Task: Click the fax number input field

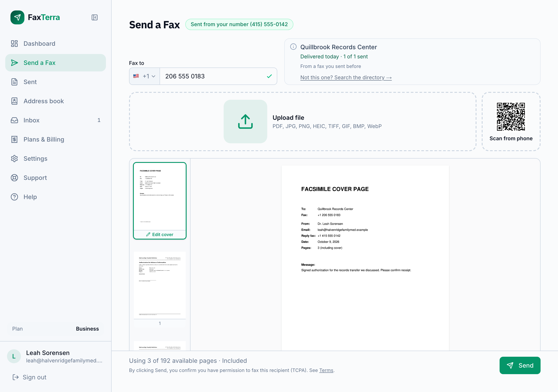Action: (x=218, y=76)
